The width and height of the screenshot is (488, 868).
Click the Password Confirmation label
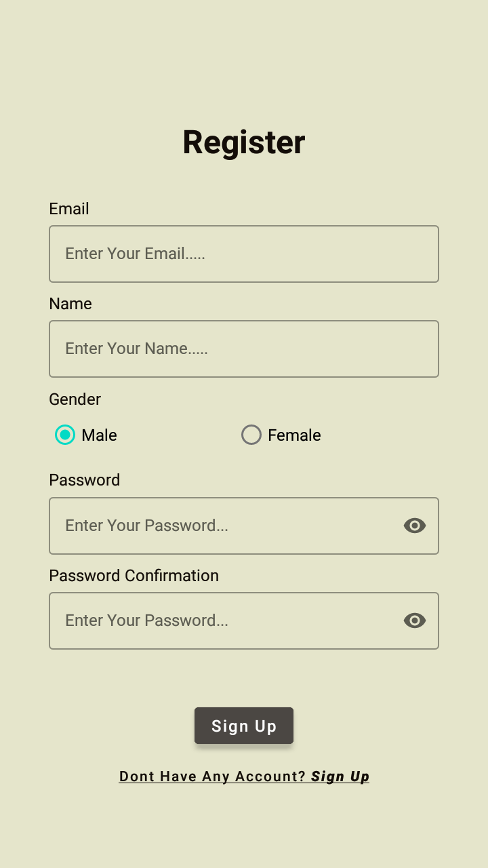pos(134,575)
